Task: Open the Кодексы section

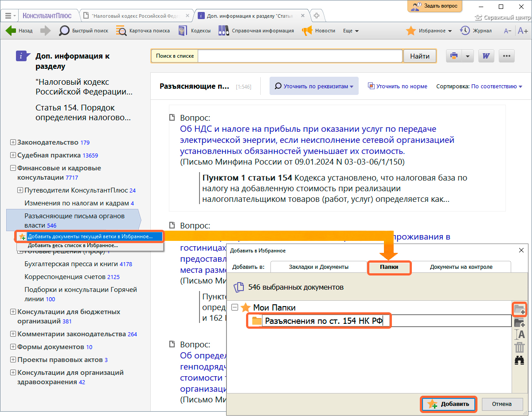Action: 194,31
